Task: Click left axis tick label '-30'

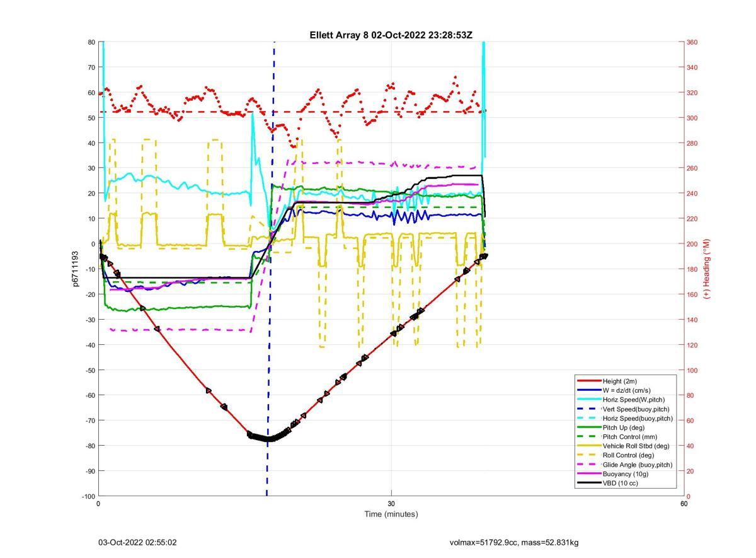Action: tap(89, 320)
